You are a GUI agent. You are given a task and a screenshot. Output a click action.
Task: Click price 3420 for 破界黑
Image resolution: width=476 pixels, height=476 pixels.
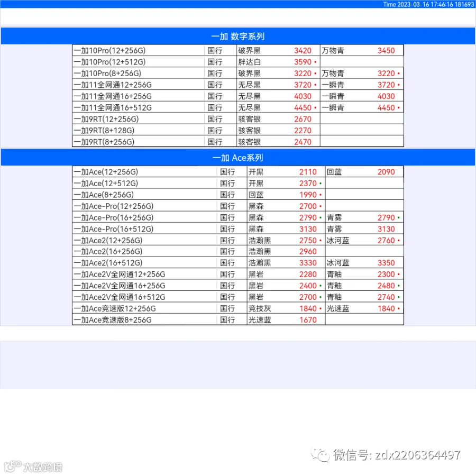(x=303, y=50)
